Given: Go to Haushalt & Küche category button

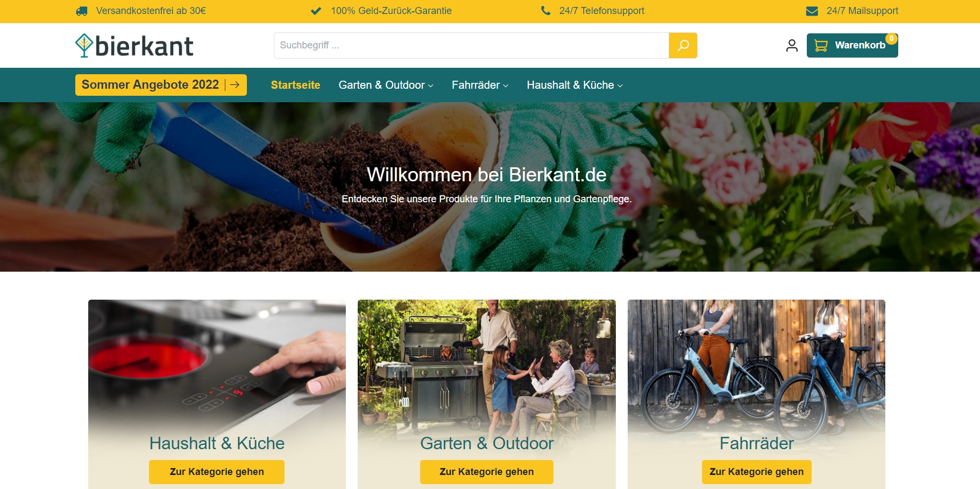Looking at the screenshot, I should point(217,472).
